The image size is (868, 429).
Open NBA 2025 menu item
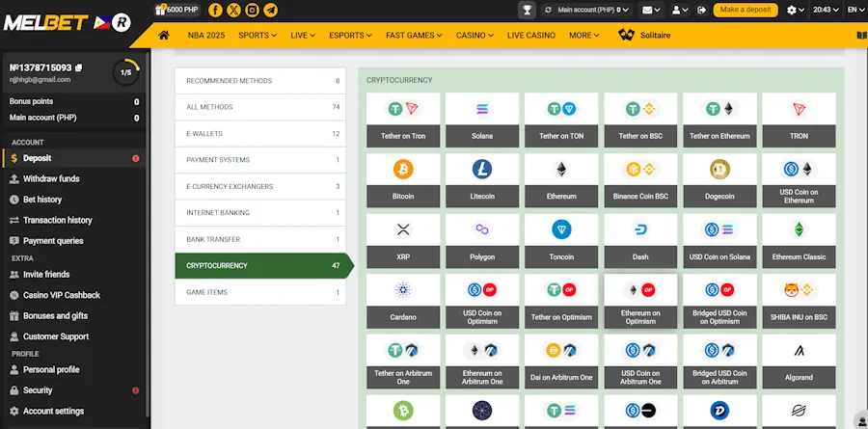point(206,35)
